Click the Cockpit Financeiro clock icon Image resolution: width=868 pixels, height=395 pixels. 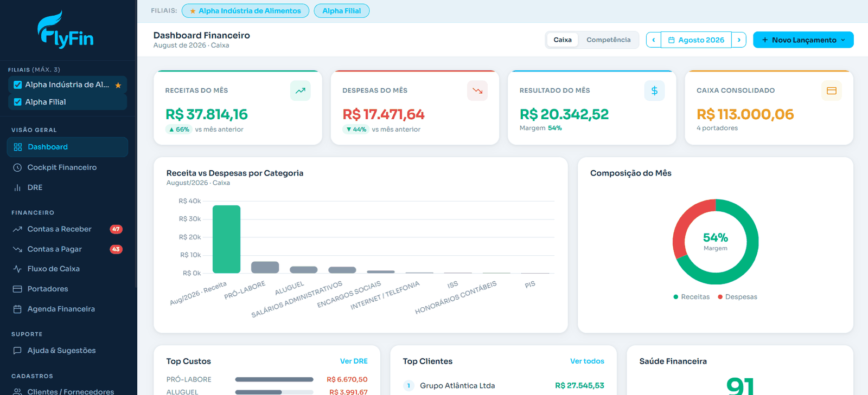tap(17, 167)
